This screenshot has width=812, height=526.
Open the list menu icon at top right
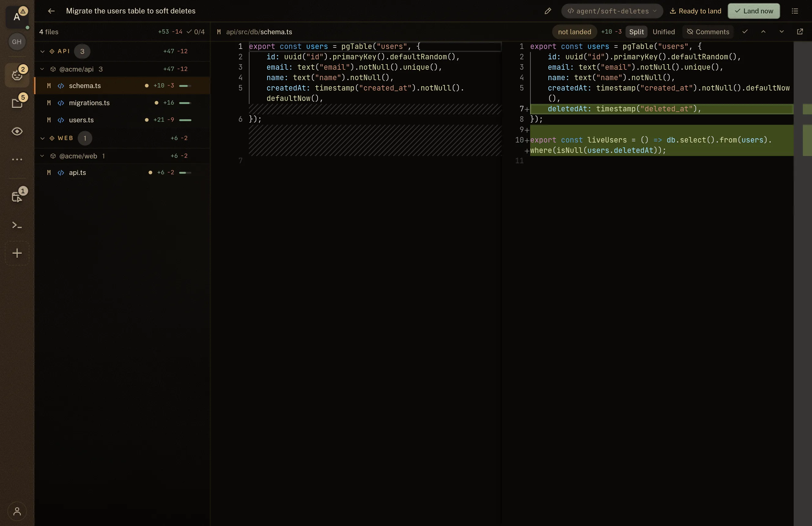pyautogui.click(x=795, y=11)
